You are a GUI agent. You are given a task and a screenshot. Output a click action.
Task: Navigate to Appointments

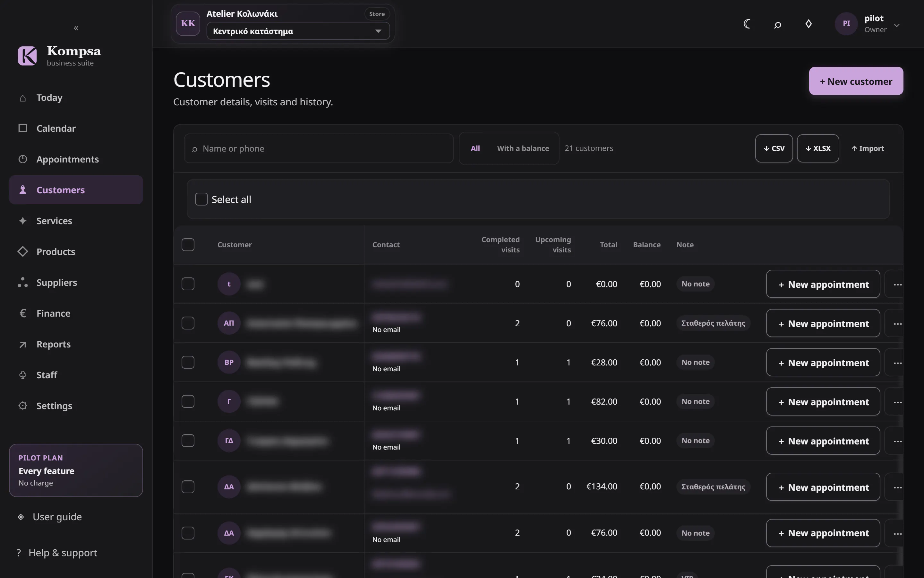[x=76, y=159]
